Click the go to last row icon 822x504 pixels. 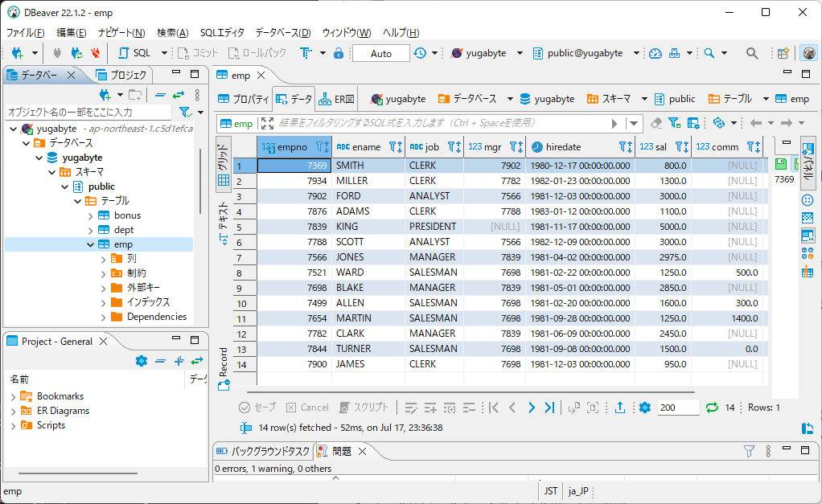coord(549,407)
